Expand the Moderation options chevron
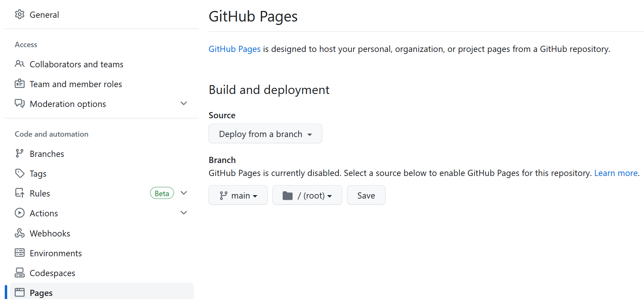644x299 pixels. coord(184,103)
